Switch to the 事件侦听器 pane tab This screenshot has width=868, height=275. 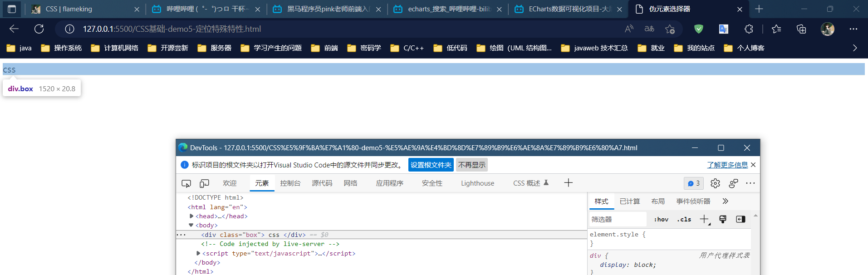click(693, 201)
